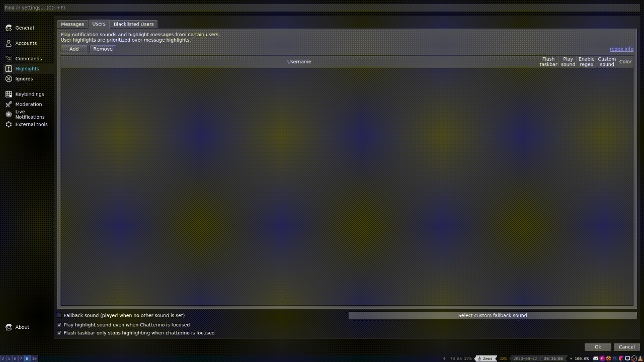Disable playing highlight sound when Chatterino is focused
Viewport: 644px width, 362px height.
pyautogui.click(x=59, y=325)
